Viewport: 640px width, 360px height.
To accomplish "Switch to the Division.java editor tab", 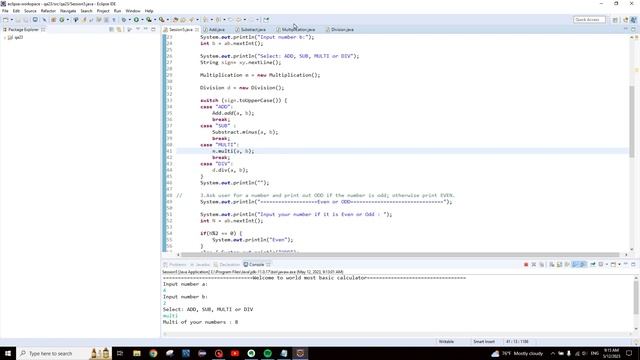I will pos(340,29).
